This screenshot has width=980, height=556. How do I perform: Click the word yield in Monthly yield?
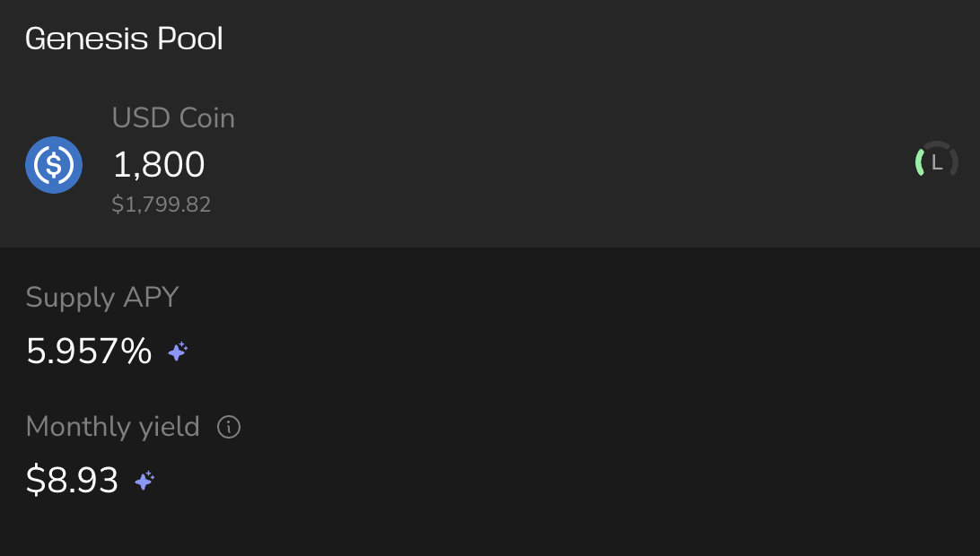(169, 427)
